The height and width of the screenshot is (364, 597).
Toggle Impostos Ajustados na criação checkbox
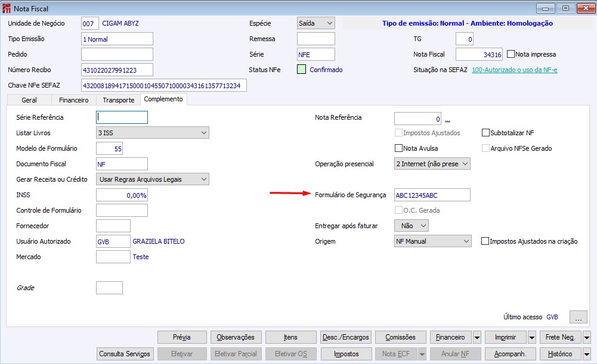[x=485, y=241]
